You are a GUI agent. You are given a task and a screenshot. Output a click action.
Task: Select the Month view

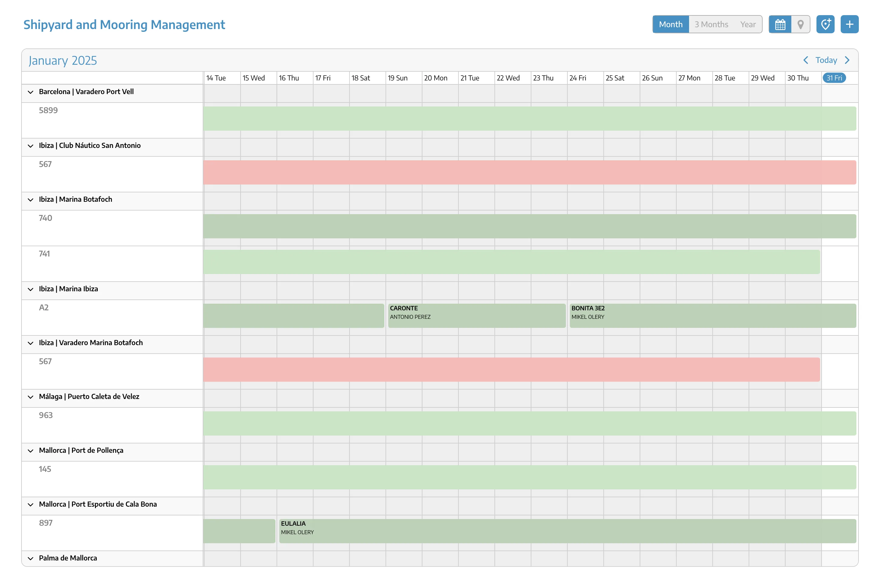670,24
